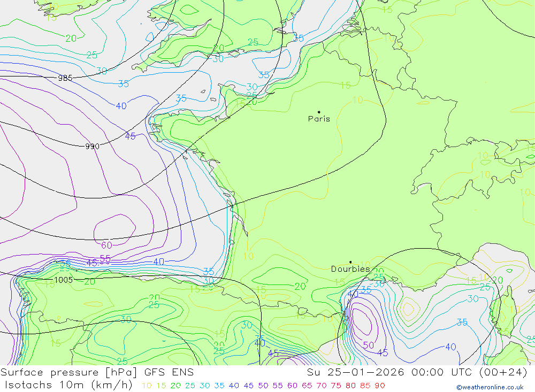Click the 55 isotach contour label
The width and height of the screenshot is (535, 392).
(105, 259)
